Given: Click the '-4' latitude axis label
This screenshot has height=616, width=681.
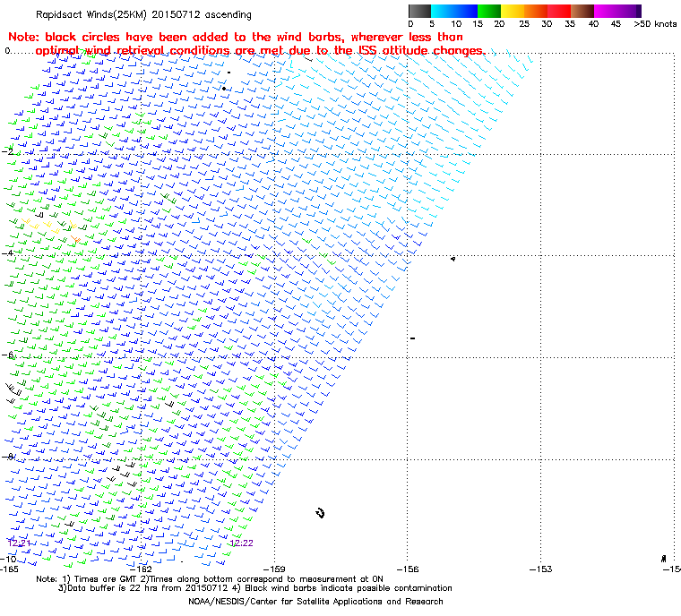Looking at the screenshot, I should pos(8,252).
